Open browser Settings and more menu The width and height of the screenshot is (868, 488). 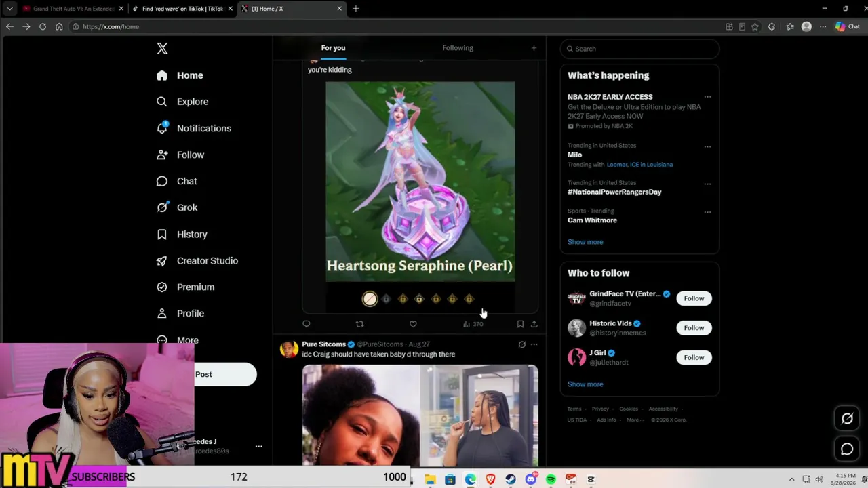tap(823, 26)
